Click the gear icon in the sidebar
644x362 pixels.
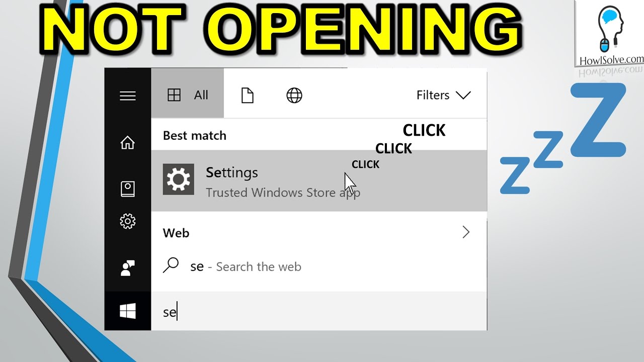tap(128, 221)
